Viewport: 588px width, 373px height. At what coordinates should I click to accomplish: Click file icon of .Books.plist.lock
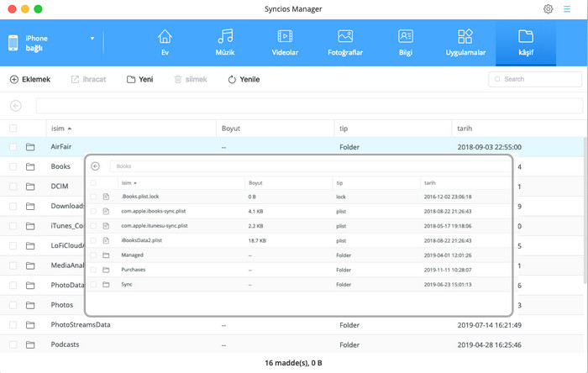pos(106,197)
